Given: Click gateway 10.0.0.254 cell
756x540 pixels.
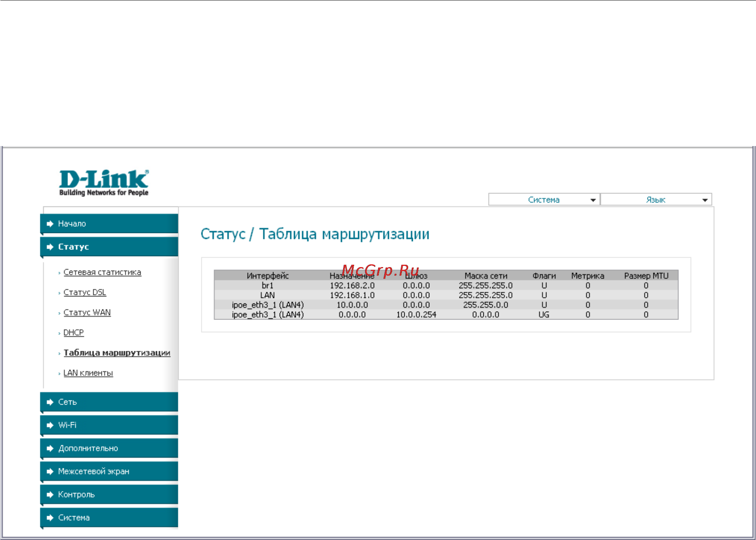Looking at the screenshot, I should [x=416, y=314].
